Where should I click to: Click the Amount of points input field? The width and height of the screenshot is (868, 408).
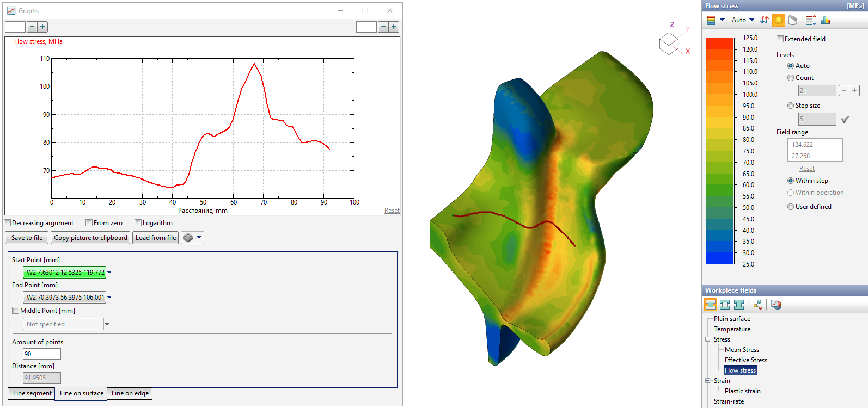point(42,354)
